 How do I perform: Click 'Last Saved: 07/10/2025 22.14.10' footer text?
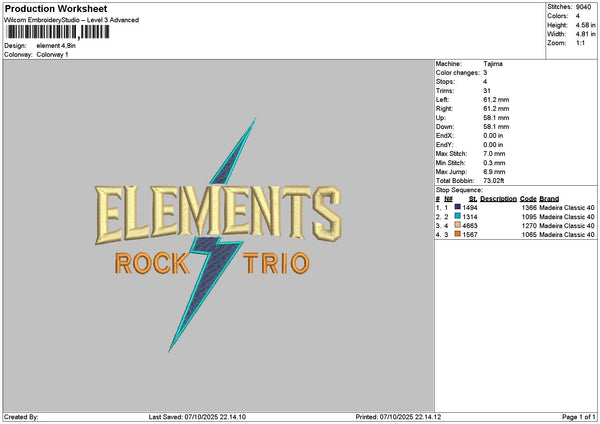[197, 417]
